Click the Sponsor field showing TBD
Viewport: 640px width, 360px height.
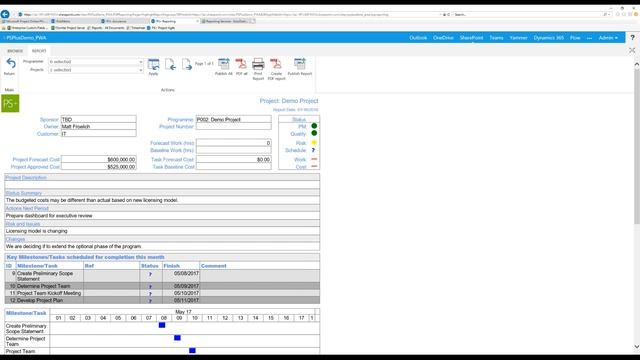tap(98, 119)
